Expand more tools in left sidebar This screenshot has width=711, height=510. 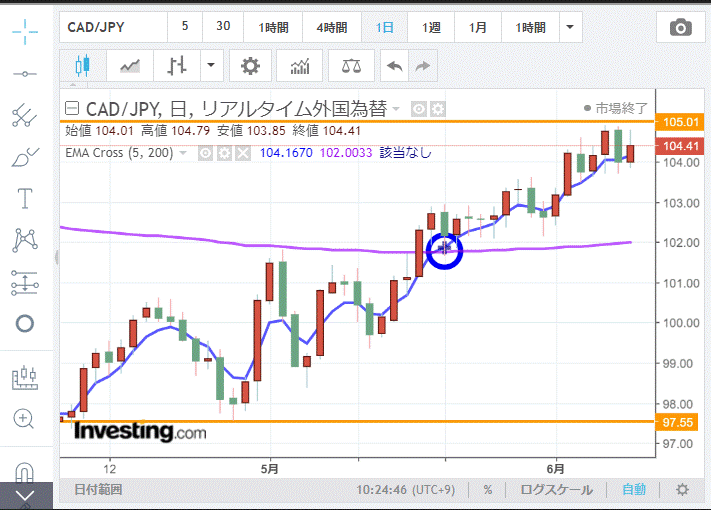point(26,495)
